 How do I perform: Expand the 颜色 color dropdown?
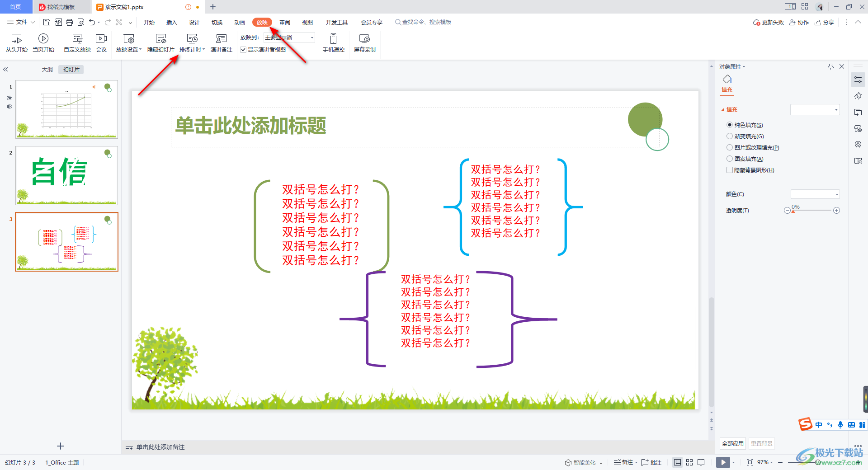(x=837, y=194)
